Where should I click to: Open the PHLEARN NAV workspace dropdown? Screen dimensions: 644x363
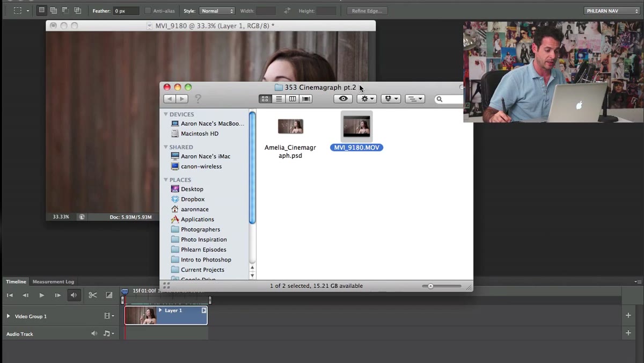click(x=612, y=11)
